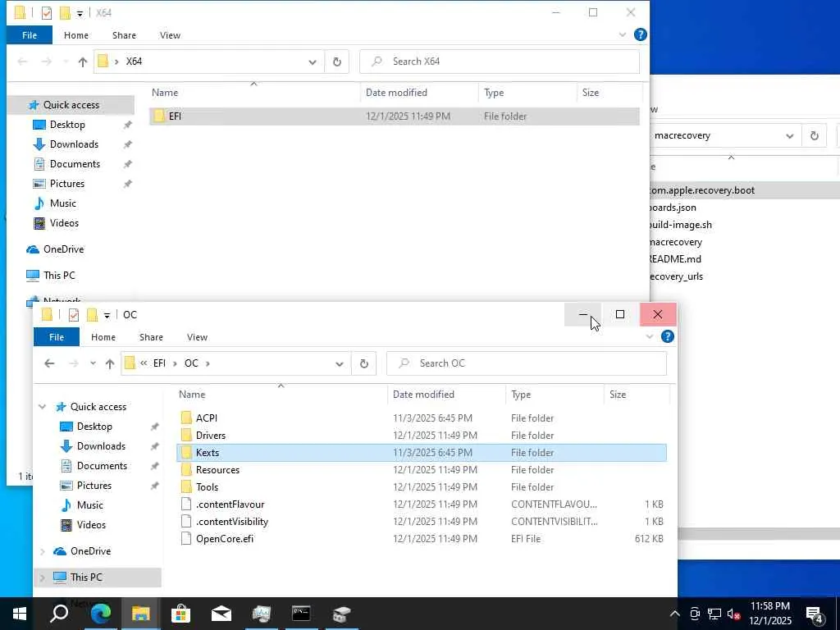Go up one level in OC window
This screenshot has height=630, width=840.
[x=110, y=363]
